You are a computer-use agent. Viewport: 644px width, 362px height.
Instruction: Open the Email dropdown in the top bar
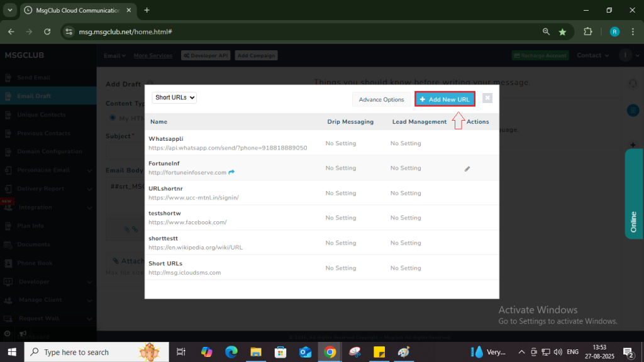(x=114, y=55)
